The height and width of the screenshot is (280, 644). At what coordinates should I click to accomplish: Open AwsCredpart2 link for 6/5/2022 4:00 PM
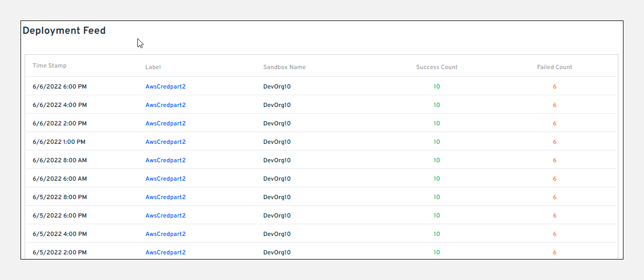click(166, 234)
